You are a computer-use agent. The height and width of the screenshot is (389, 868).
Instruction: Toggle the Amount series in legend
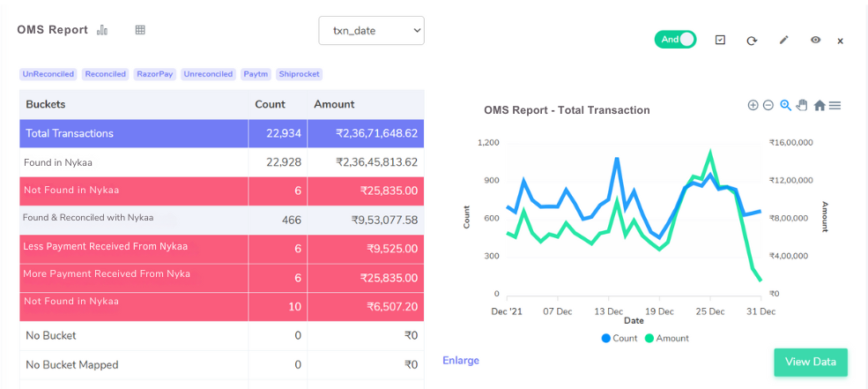click(x=666, y=338)
